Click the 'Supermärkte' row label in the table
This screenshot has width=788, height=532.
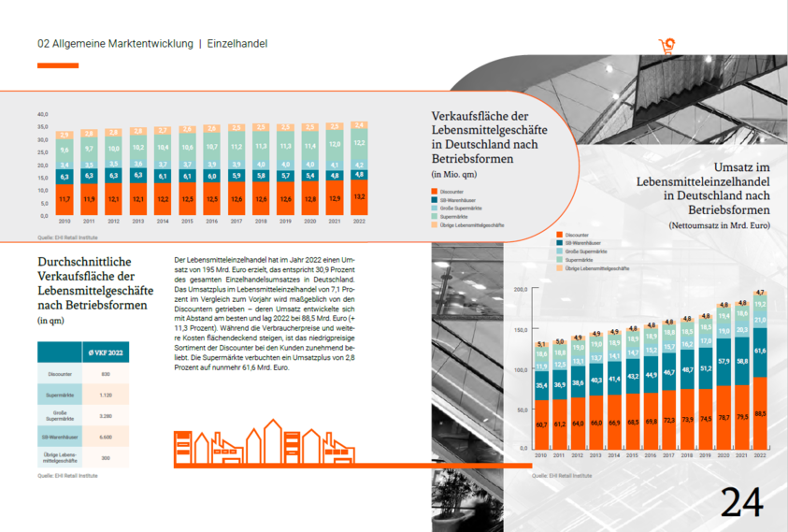pos(60,395)
